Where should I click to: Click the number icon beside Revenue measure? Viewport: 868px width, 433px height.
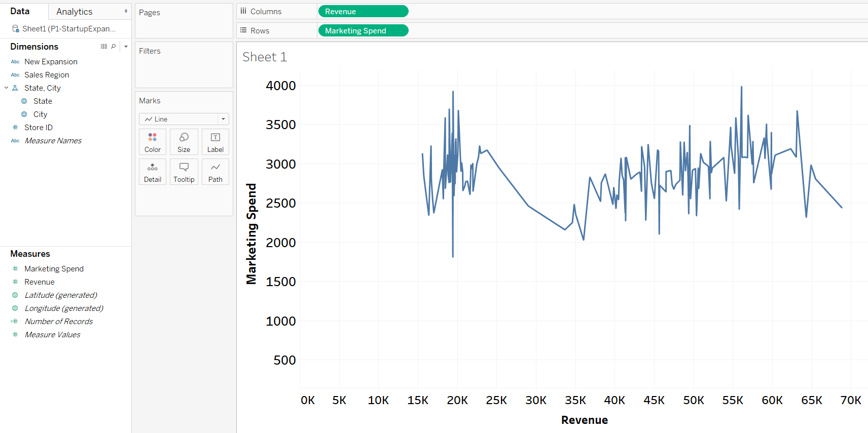pos(15,282)
